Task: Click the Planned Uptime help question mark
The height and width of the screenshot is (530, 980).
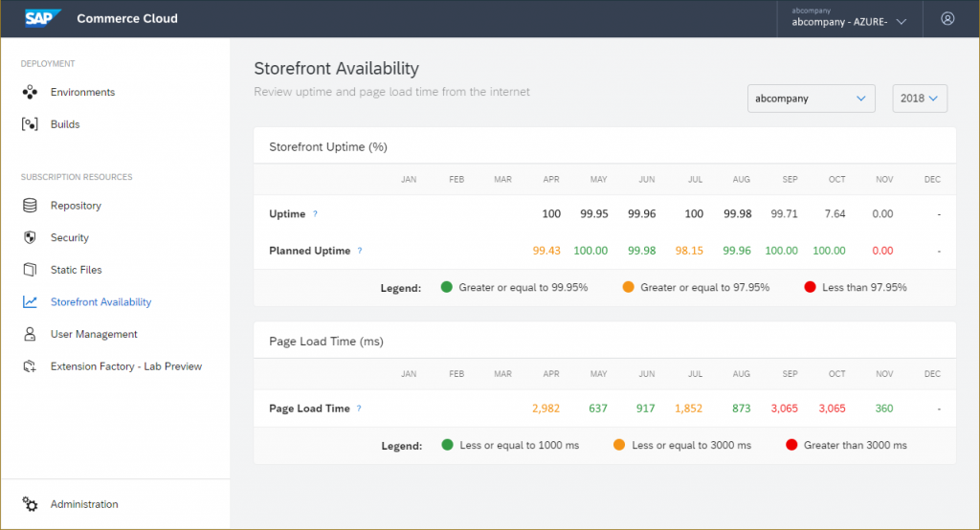Action: pyautogui.click(x=360, y=251)
